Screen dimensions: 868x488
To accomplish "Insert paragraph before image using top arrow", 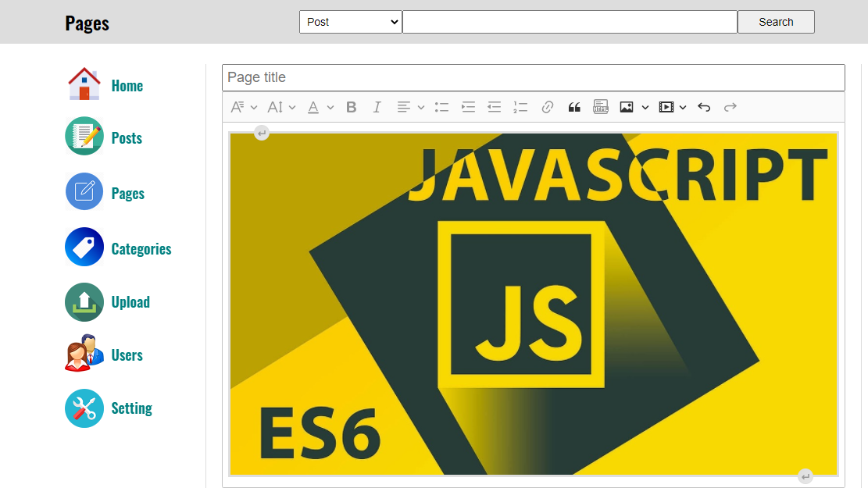I will [x=262, y=133].
